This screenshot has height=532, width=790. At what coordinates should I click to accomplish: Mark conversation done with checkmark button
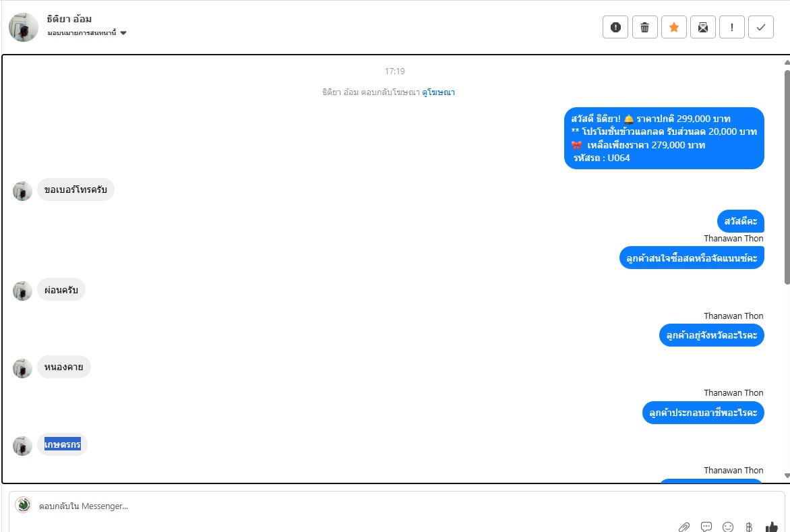(x=761, y=27)
